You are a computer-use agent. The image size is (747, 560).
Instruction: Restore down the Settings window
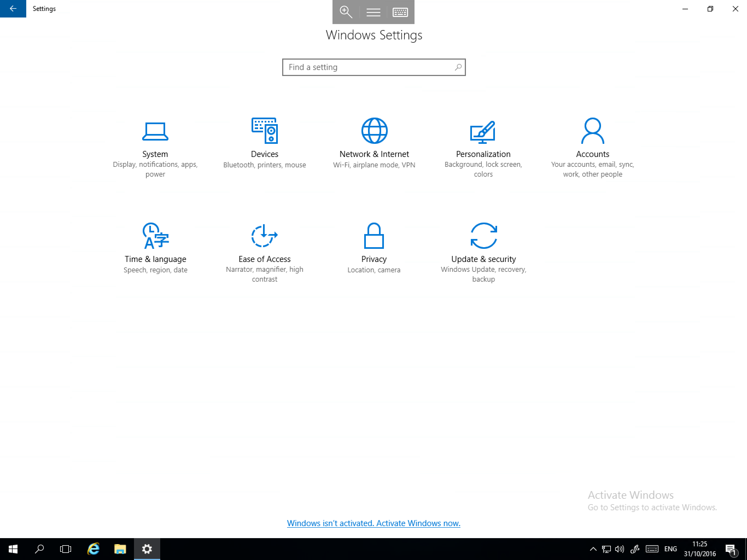coord(710,9)
